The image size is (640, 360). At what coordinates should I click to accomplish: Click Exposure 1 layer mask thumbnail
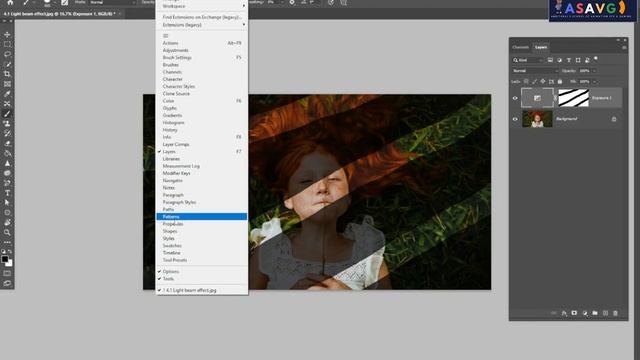pyautogui.click(x=573, y=98)
